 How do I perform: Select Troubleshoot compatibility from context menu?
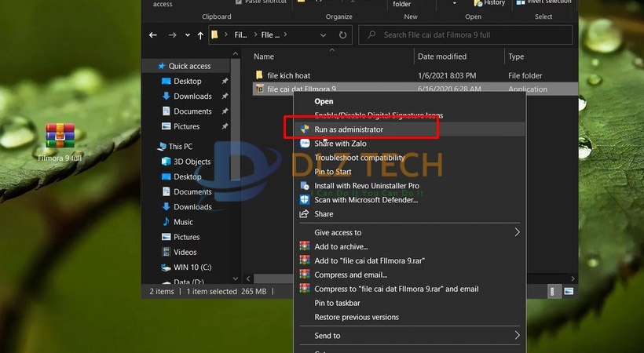[x=360, y=158]
